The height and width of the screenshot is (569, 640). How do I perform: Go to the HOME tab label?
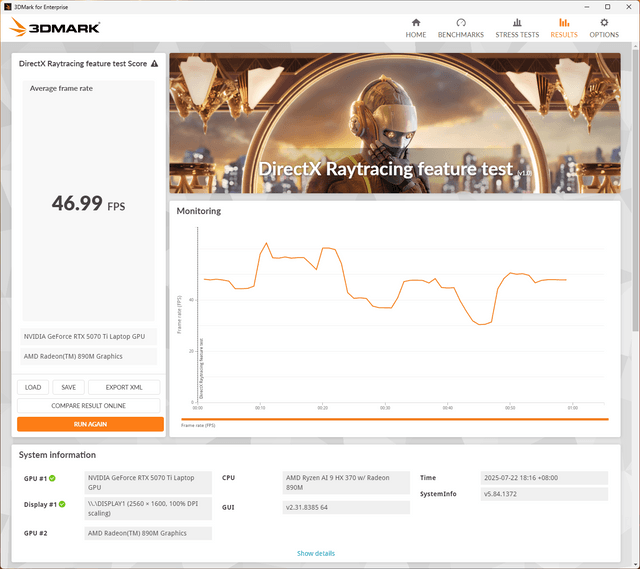point(416,35)
